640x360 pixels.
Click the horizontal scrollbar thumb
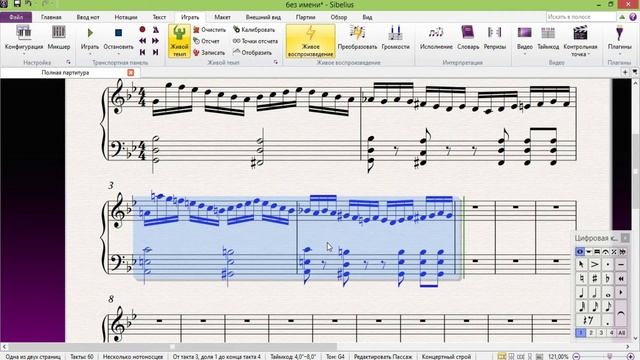pyautogui.click(x=172, y=347)
